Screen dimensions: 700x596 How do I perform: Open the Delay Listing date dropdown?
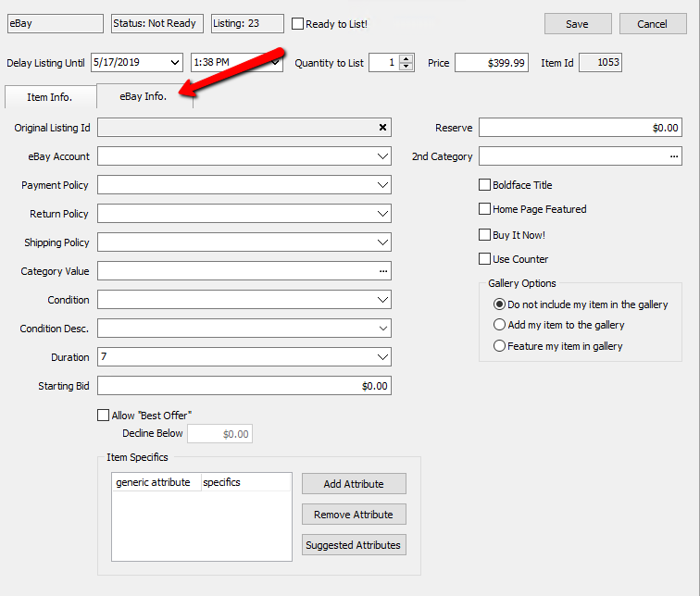point(175,62)
